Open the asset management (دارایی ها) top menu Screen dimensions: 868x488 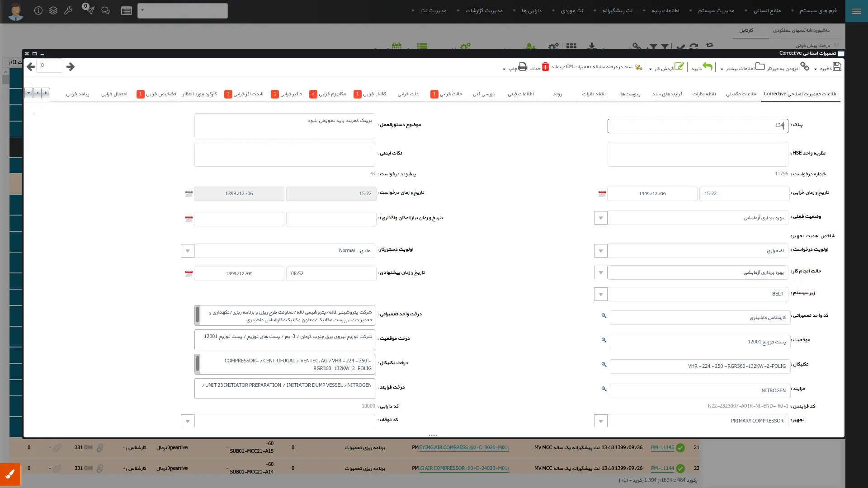click(531, 11)
